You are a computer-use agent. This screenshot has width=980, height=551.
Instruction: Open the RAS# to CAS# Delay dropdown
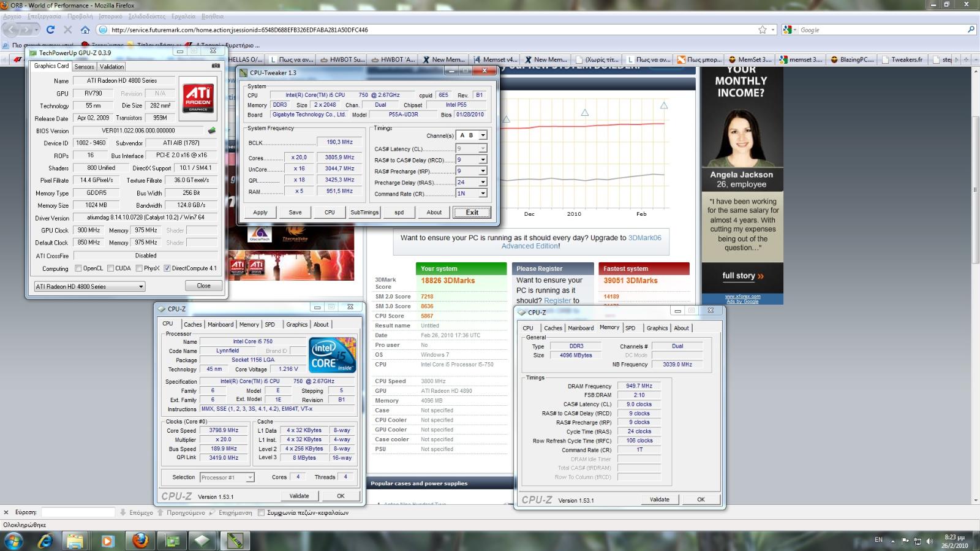click(x=483, y=160)
